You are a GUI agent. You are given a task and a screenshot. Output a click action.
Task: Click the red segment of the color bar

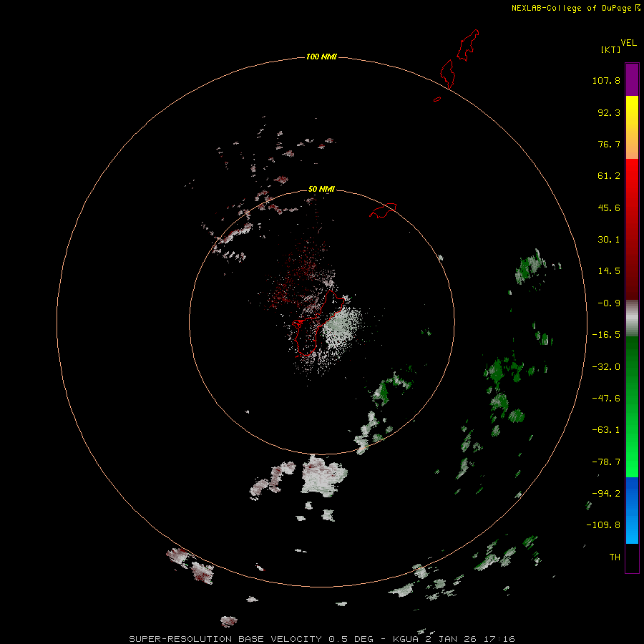tap(632, 229)
